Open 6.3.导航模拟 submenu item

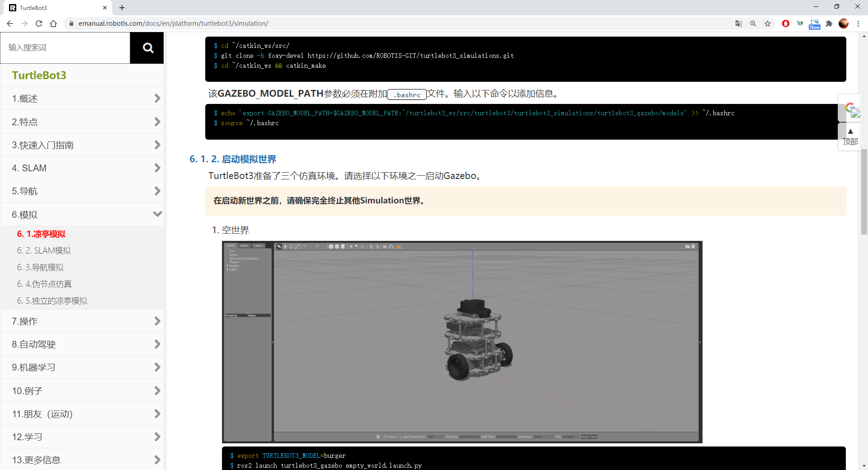click(40, 268)
